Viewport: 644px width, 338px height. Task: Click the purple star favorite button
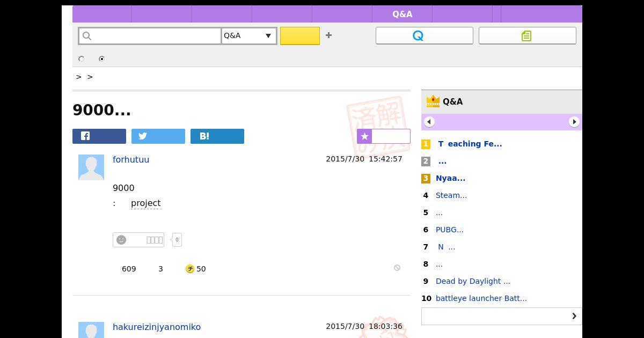(384, 136)
